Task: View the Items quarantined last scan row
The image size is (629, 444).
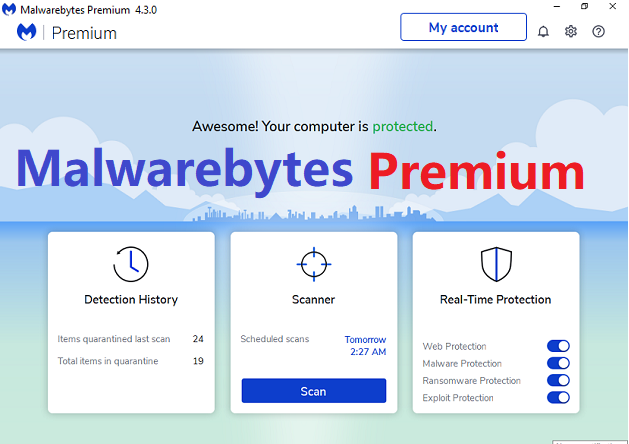Action: [x=130, y=339]
